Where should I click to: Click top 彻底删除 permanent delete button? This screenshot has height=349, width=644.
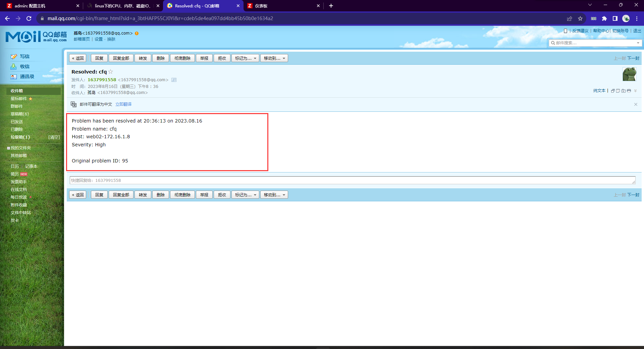[x=182, y=58]
